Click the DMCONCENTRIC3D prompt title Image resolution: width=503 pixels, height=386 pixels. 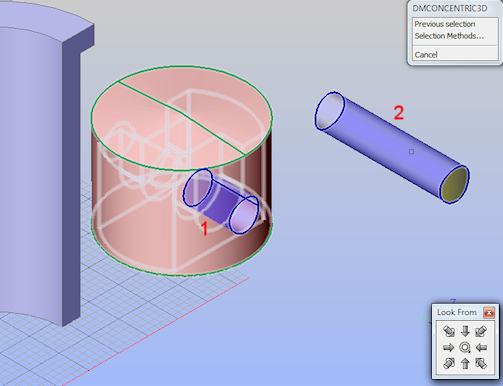coord(450,9)
